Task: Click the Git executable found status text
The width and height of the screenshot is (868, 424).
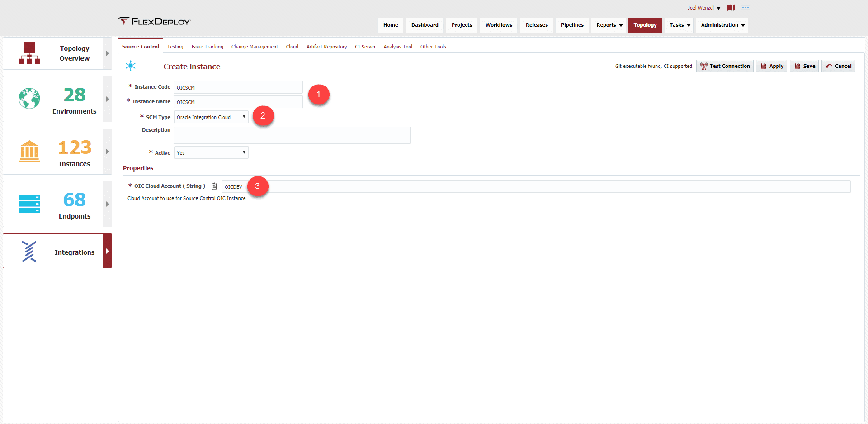Action: [654, 66]
